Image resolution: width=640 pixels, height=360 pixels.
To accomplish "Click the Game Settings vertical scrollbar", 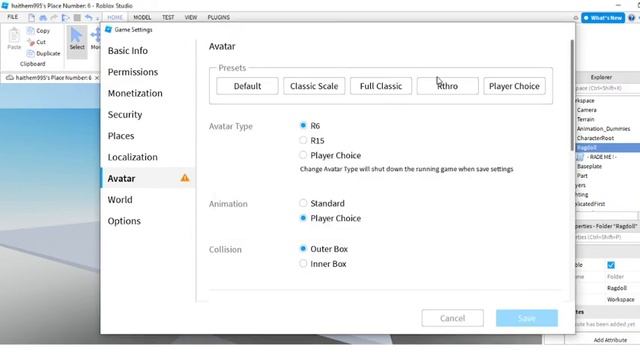I will coord(572,95).
